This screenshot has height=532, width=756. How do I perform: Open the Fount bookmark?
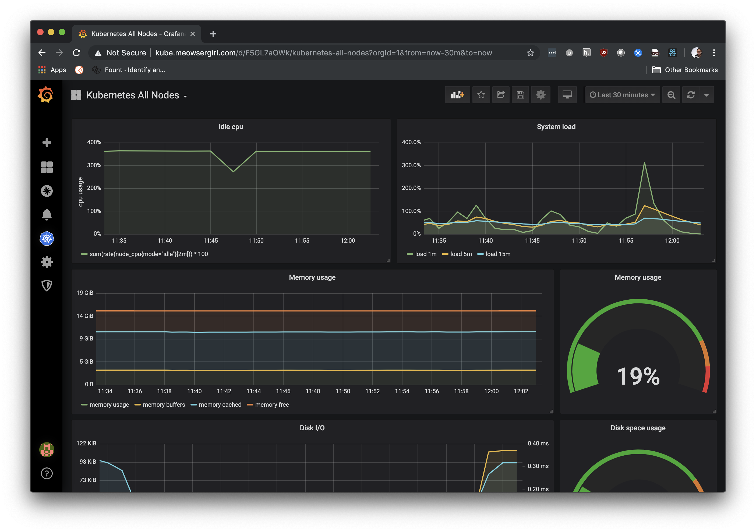coord(129,70)
